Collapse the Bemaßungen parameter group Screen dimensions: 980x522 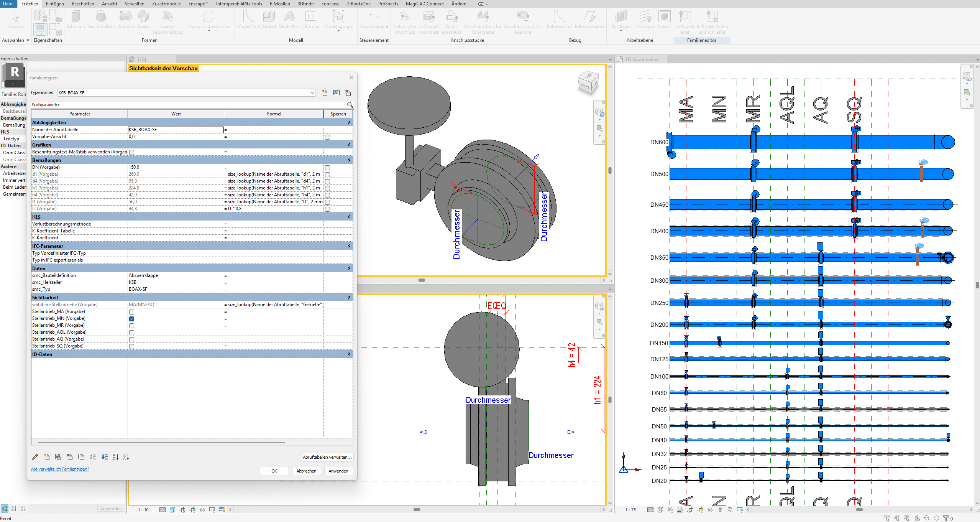click(x=349, y=160)
